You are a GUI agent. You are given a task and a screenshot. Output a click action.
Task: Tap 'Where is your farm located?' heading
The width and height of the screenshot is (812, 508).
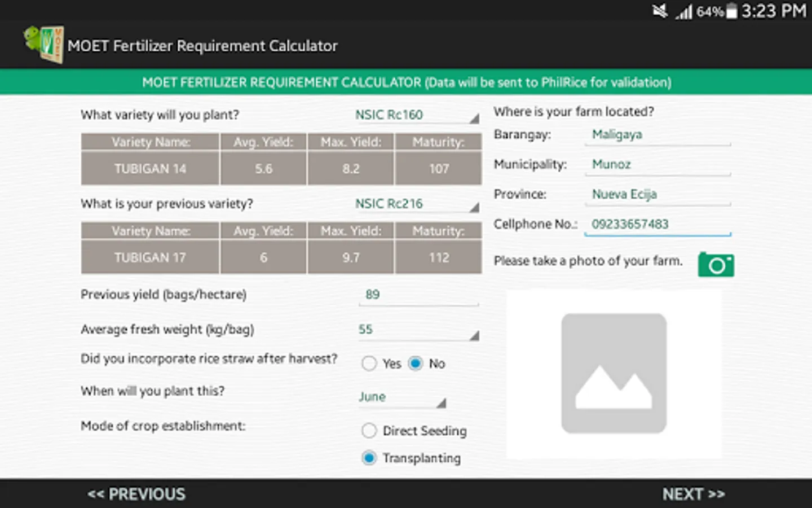[574, 112]
